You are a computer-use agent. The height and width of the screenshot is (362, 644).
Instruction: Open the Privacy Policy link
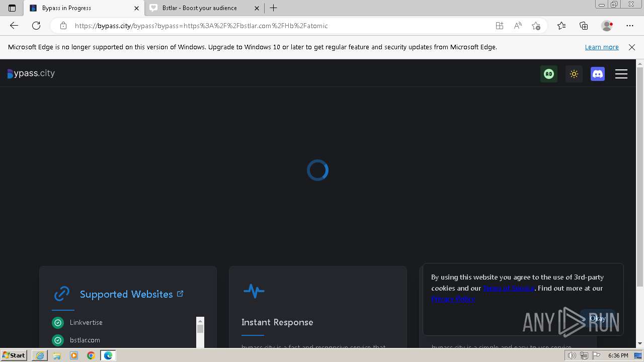(453, 299)
